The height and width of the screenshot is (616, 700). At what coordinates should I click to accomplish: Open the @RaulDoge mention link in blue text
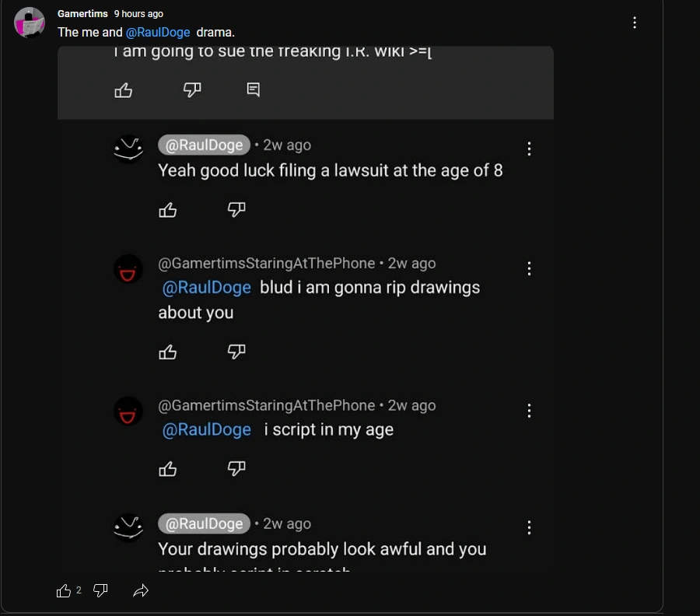(158, 32)
